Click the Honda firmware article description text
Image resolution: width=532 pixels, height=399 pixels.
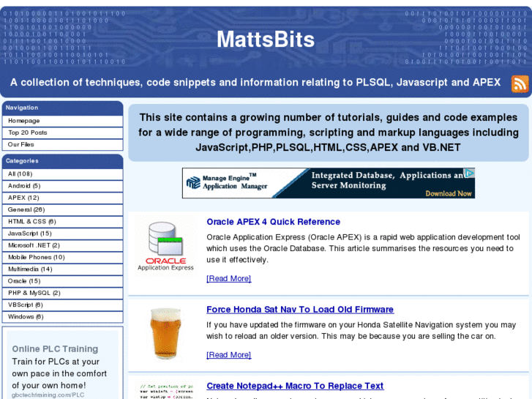(361, 330)
